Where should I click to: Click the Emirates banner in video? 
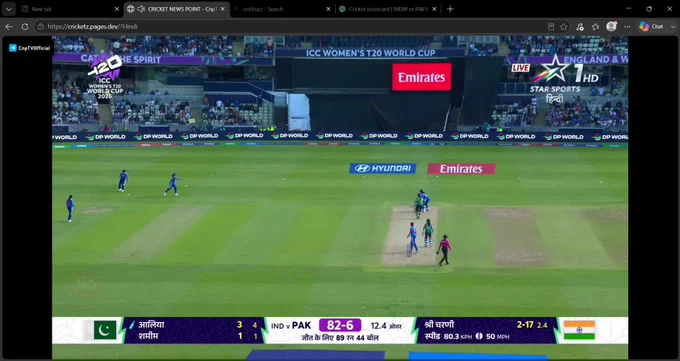[422, 77]
